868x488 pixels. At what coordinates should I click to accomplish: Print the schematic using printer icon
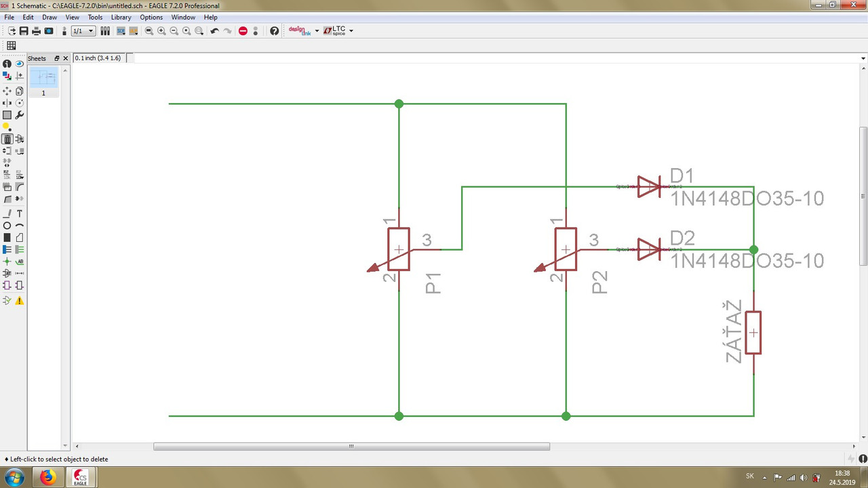[x=36, y=31]
